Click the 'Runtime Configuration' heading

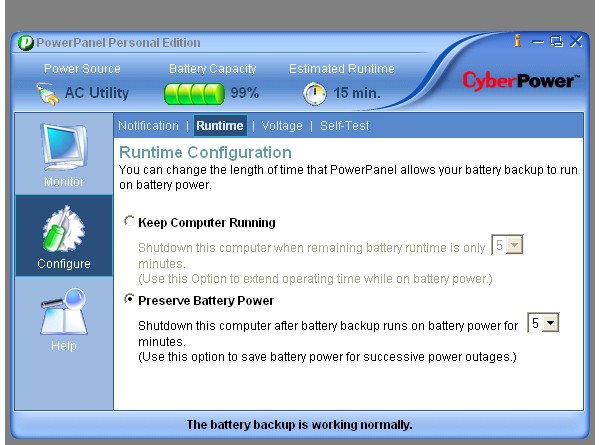click(x=205, y=152)
